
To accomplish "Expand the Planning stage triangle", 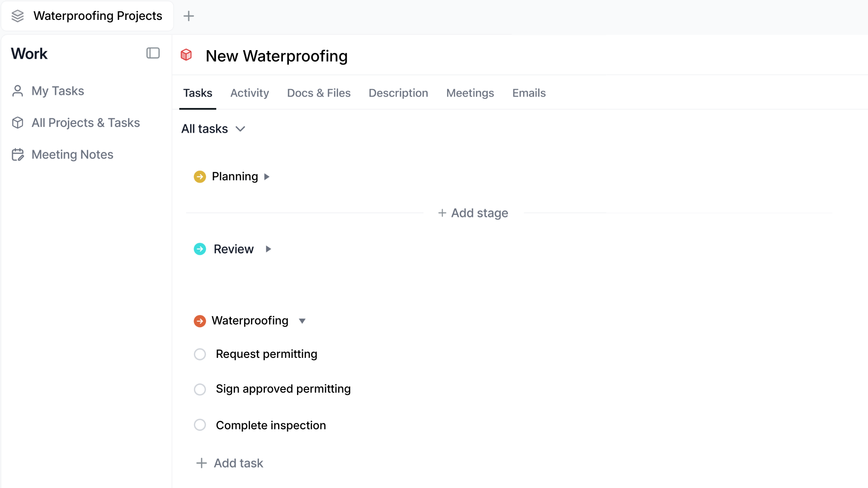I will [267, 177].
